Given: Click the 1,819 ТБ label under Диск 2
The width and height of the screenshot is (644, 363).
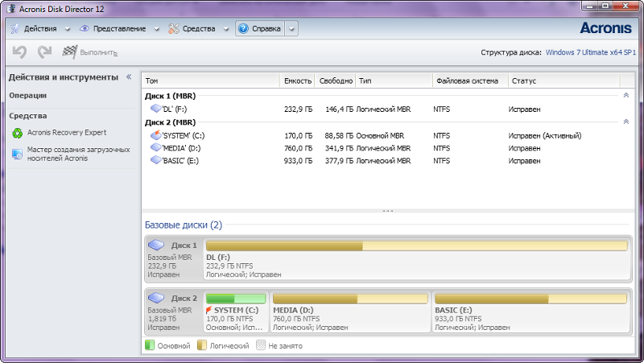Looking at the screenshot, I should click(162, 319).
